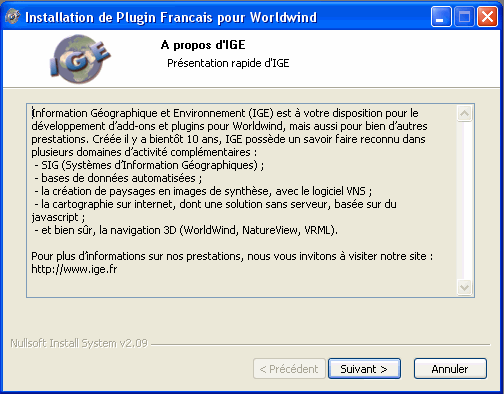Cancel installation with the Annuler button
The height and width of the screenshot is (394, 504).
pos(450,369)
